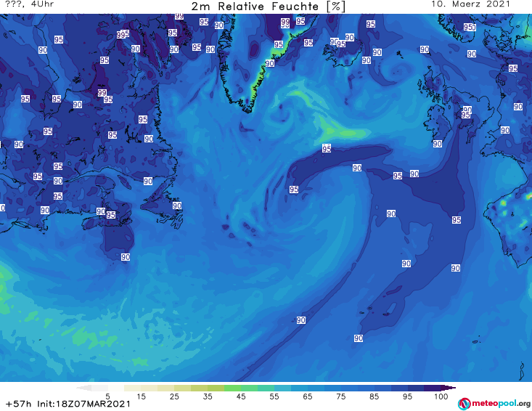Image resolution: width=532 pixels, height=411 pixels.
Task: Click the pale grey arrow tip starting the colorbar
Action: [83, 388]
